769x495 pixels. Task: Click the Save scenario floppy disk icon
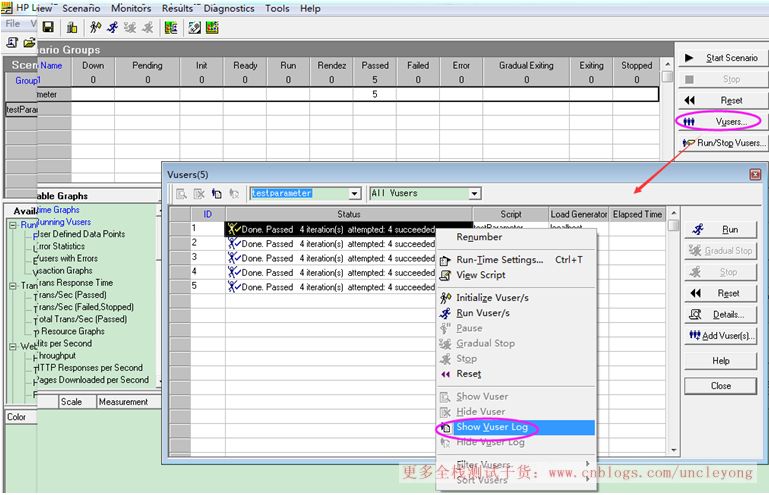[48, 27]
